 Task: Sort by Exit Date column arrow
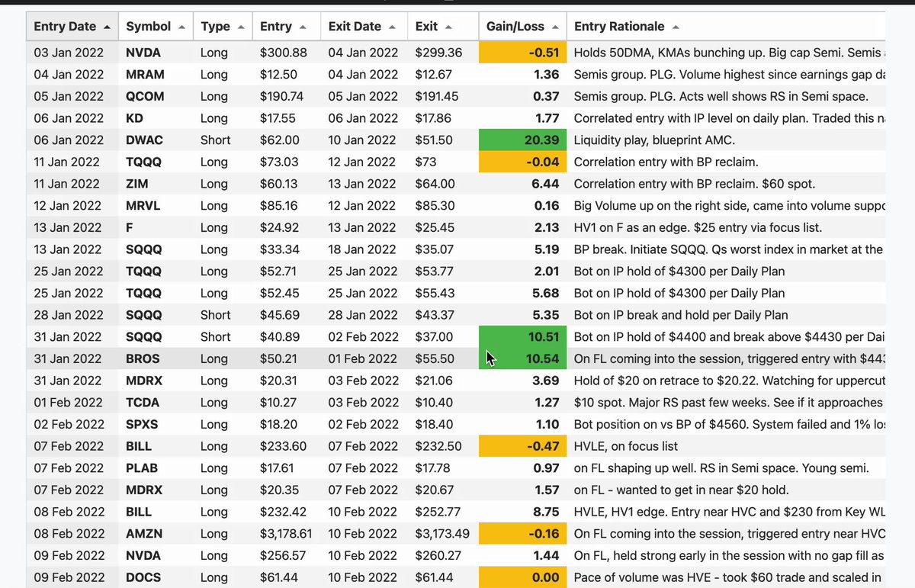[392, 27]
